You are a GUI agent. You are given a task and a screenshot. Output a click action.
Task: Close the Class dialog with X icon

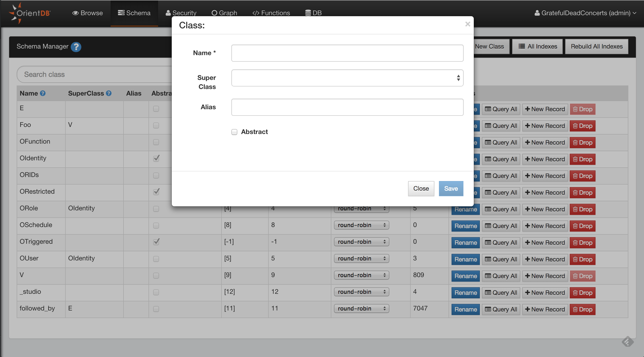click(467, 24)
